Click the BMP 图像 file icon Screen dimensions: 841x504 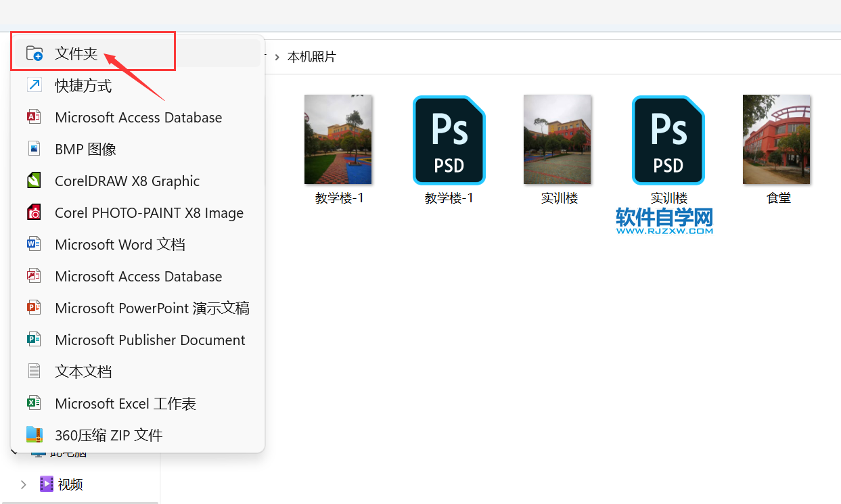tap(34, 149)
